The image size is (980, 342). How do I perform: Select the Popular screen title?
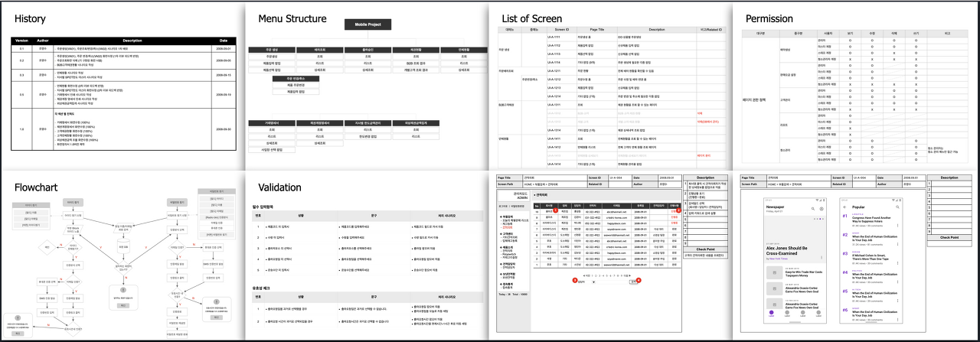click(x=858, y=207)
